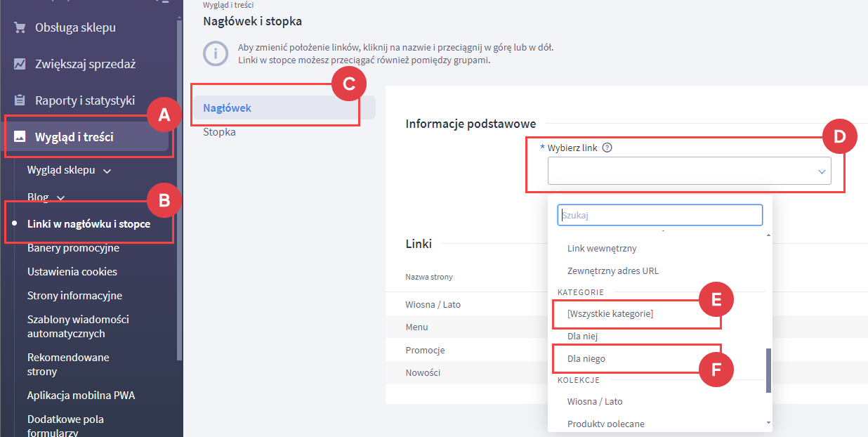Click the clipboard icon beside Raporty i statystyki
Viewport: 868px width, 437px height.
(20, 100)
